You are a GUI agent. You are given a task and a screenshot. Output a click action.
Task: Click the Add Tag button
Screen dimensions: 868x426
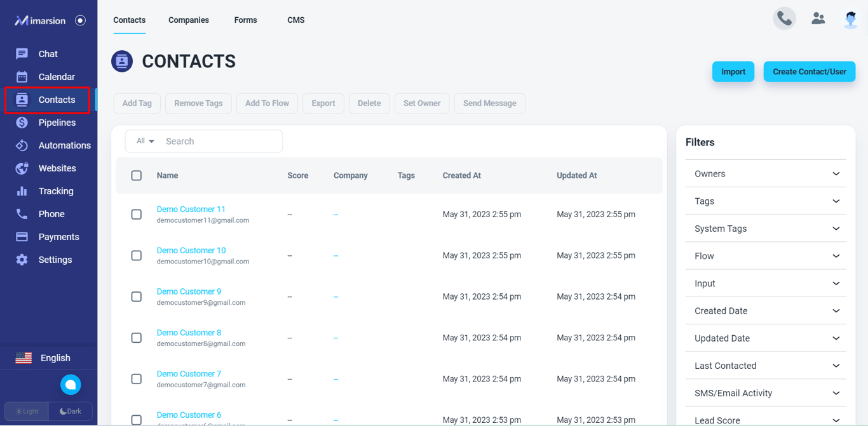point(137,103)
